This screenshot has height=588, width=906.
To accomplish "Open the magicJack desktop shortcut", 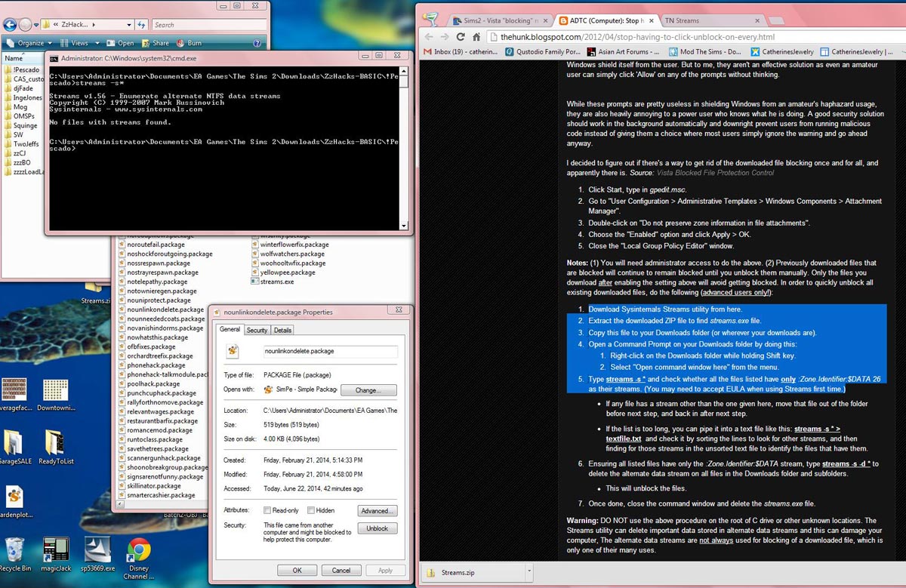I will tap(56, 550).
